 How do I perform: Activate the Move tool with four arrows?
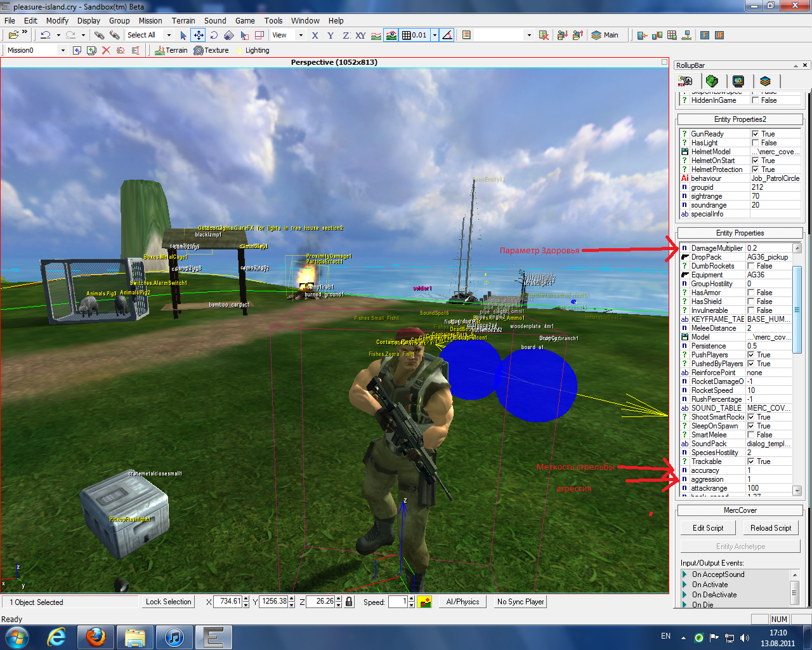[199, 35]
